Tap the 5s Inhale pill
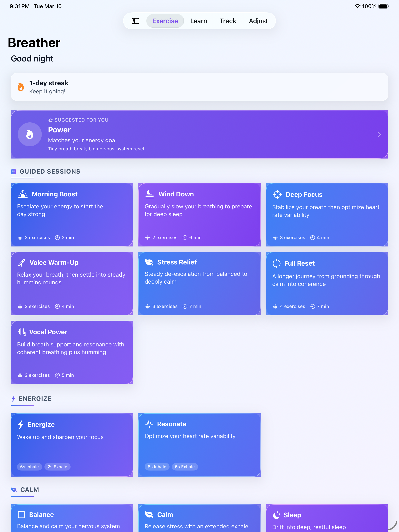 (157, 467)
